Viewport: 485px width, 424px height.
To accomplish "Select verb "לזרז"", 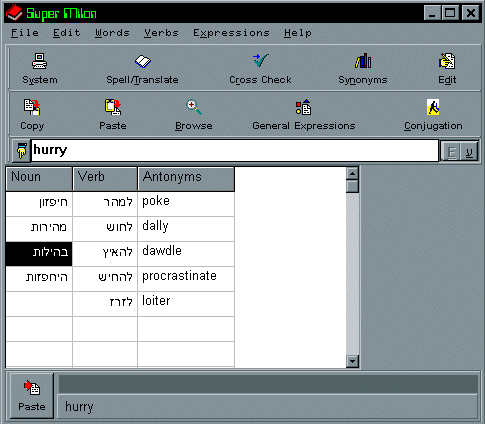I will (x=105, y=304).
